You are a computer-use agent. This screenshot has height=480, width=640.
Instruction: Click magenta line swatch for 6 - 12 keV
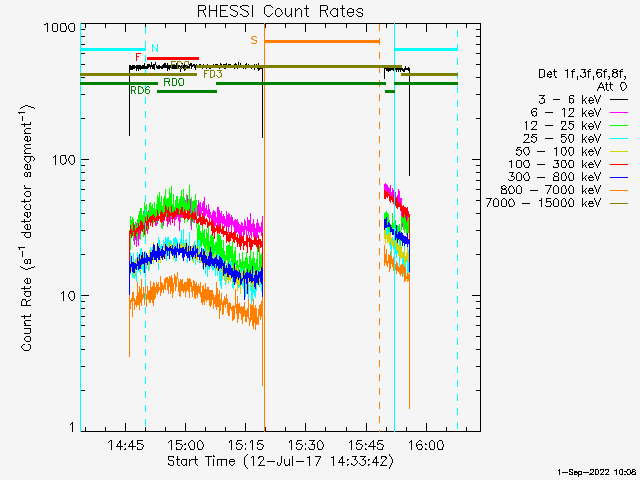618,112
